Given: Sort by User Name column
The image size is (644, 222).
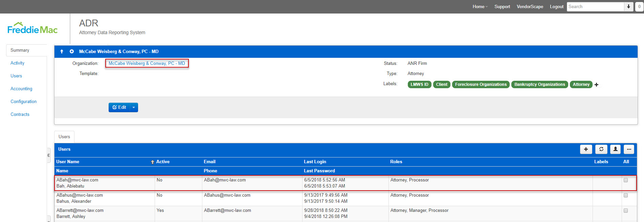Looking at the screenshot, I should [68, 162].
